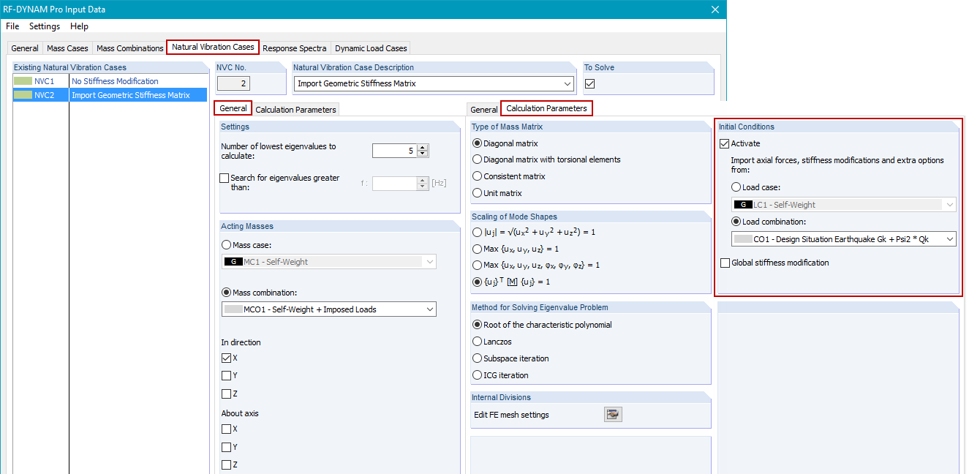Enable Search for eigenvalues greater than

(224, 178)
